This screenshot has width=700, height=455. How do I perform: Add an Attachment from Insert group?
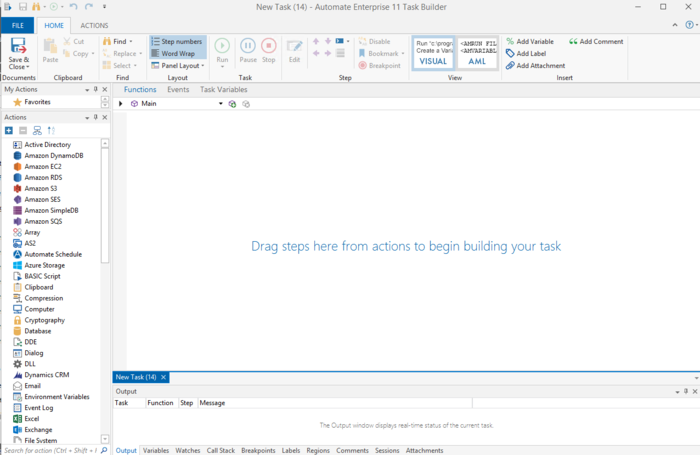[535, 66]
